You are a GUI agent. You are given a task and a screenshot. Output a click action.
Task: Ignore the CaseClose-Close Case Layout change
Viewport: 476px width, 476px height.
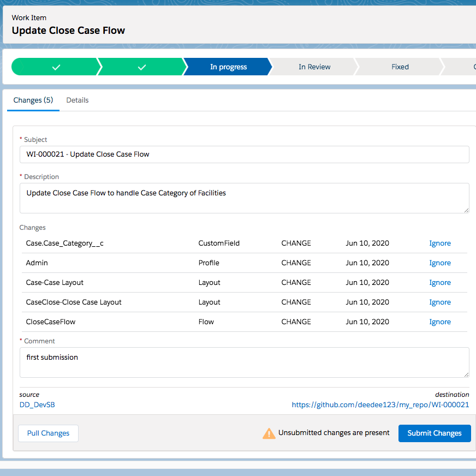(439, 302)
